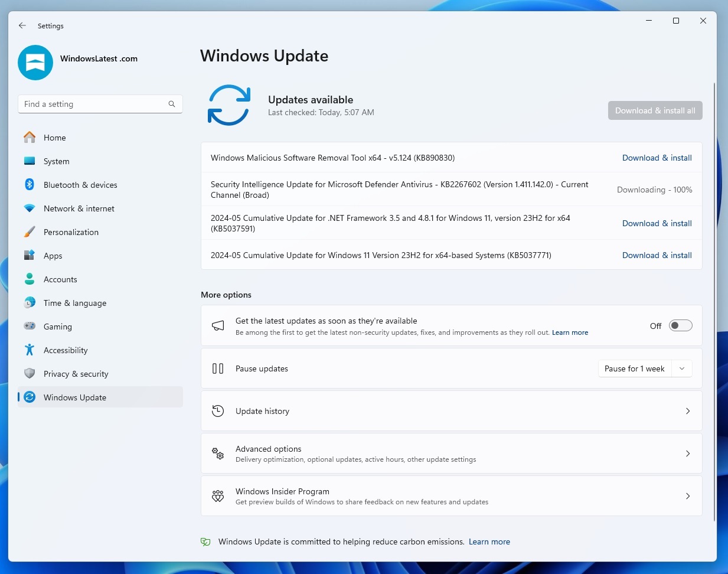Click the Advanced options gears icon

coord(218,454)
